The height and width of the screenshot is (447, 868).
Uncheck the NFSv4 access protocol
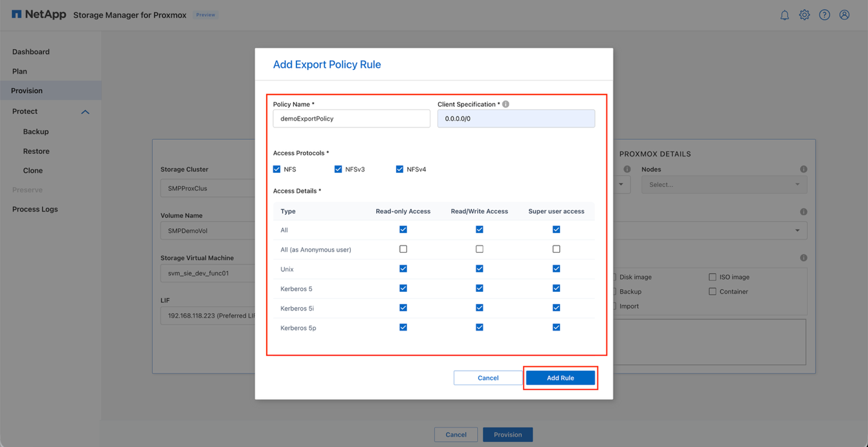pyautogui.click(x=400, y=169)
